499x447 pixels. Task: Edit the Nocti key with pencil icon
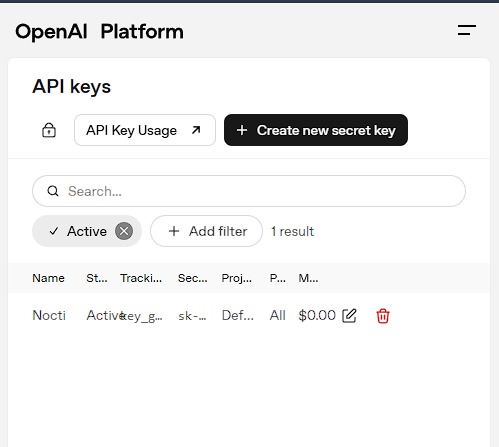[x=349, y=315]
